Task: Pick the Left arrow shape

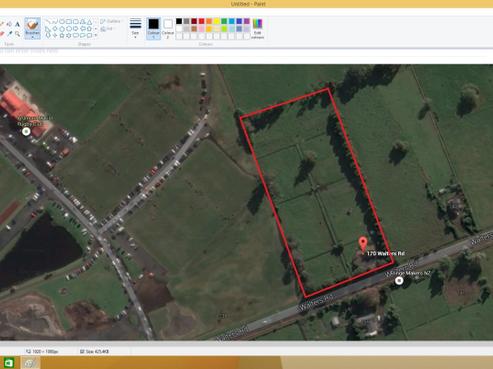Action: [x=82, y=29]
